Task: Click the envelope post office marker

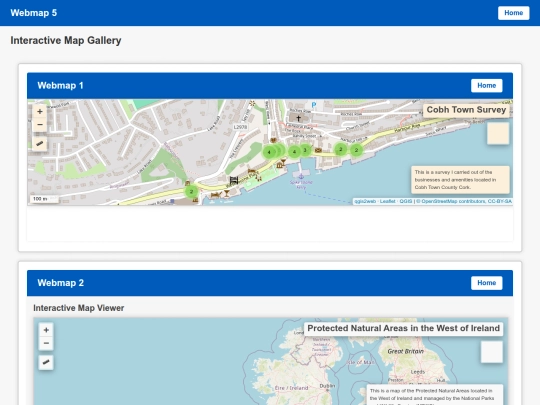Action: pyautogui.click(x=318, y=150)
